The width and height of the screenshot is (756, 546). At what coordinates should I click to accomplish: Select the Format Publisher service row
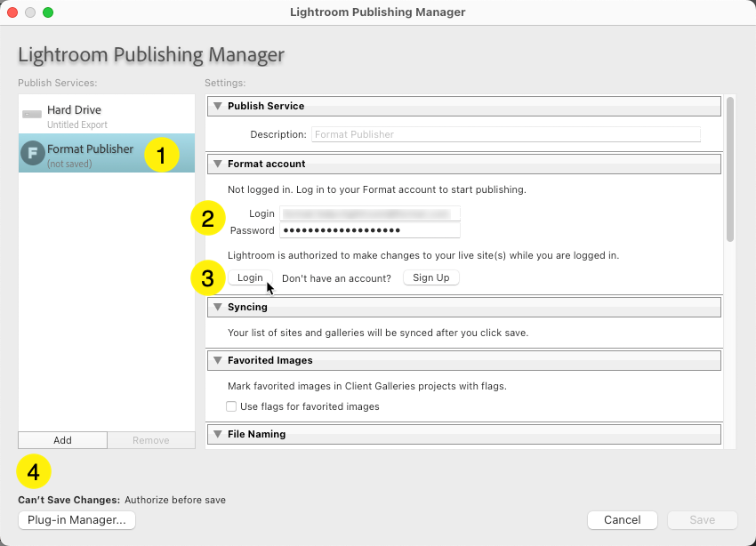(107, 153)
